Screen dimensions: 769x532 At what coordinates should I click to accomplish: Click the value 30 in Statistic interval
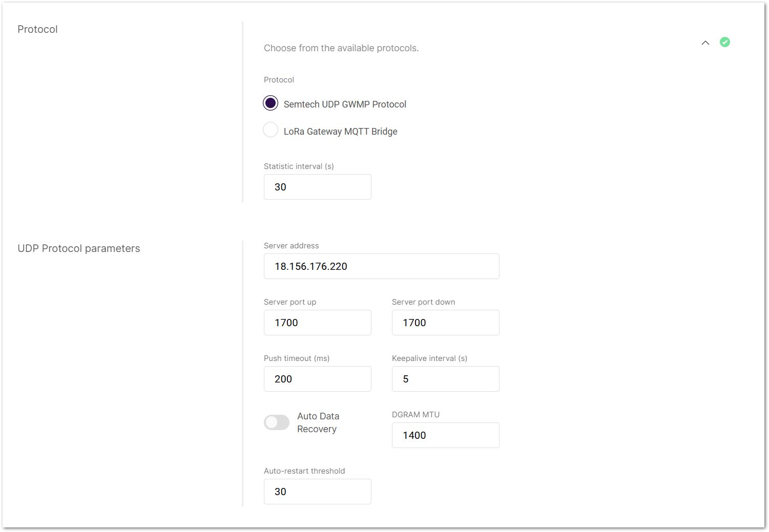[x=280, y=187]
